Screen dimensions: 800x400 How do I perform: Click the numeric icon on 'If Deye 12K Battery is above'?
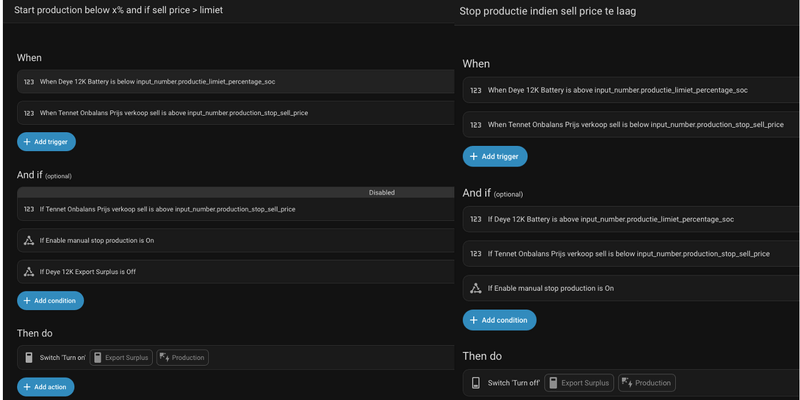(x=476, y=219)
